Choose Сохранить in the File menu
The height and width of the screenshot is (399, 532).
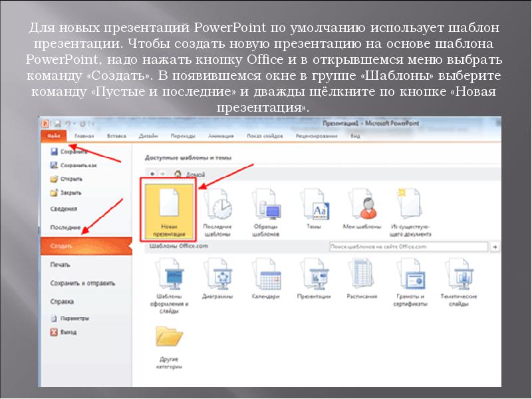(69, 152)
